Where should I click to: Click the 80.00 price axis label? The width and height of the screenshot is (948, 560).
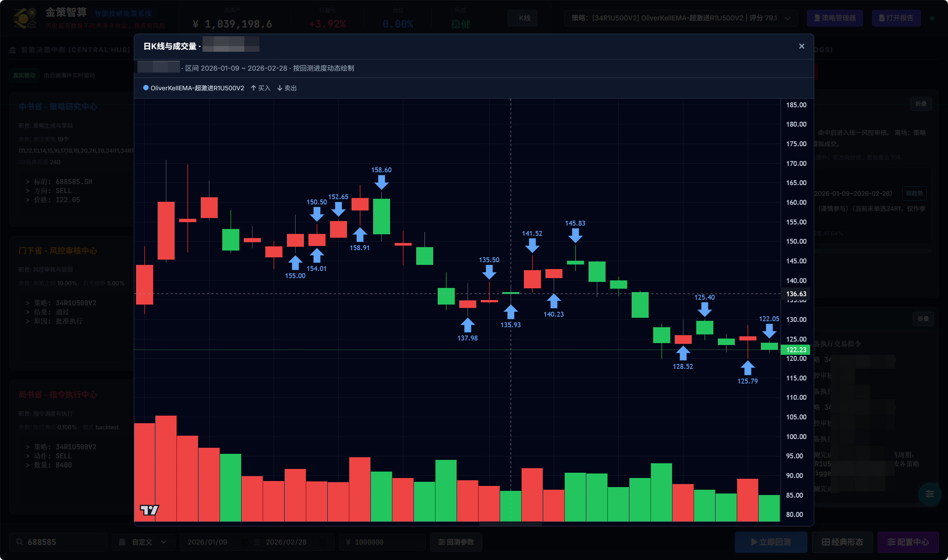pos(794,515)
